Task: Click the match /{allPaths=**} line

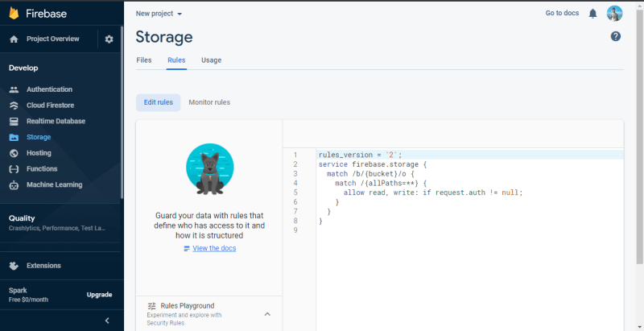Action: (381, 183)
